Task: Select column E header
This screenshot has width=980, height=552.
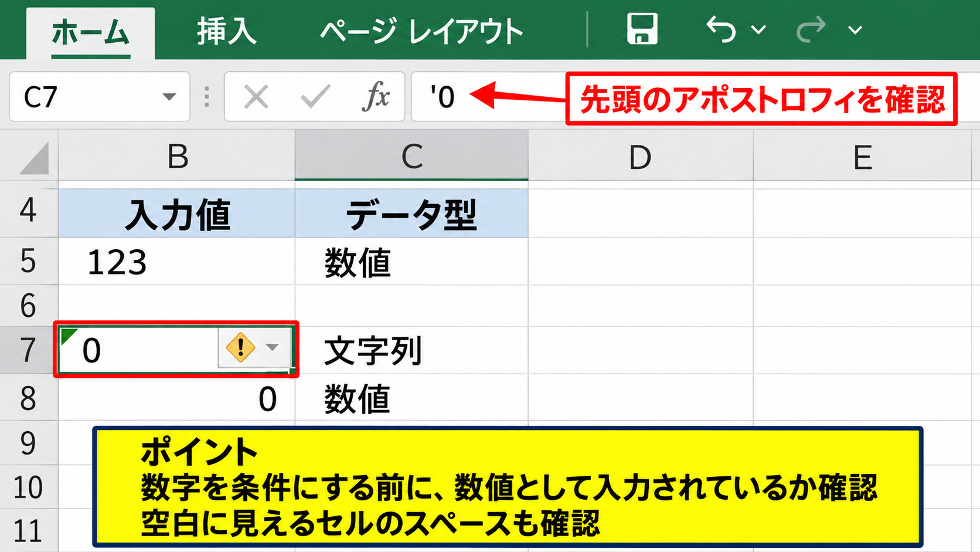Action: click(863, 156)
